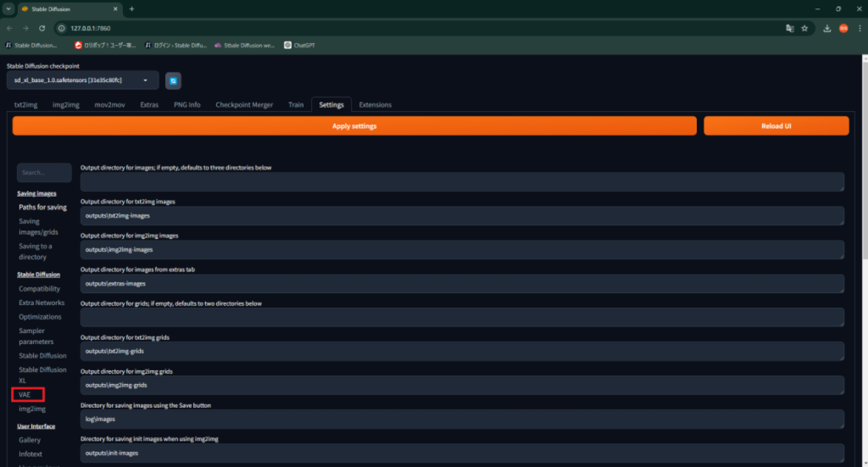Open the Chrome three-dot menu
This screenshot has width=868, height=467.
point(859,28)
